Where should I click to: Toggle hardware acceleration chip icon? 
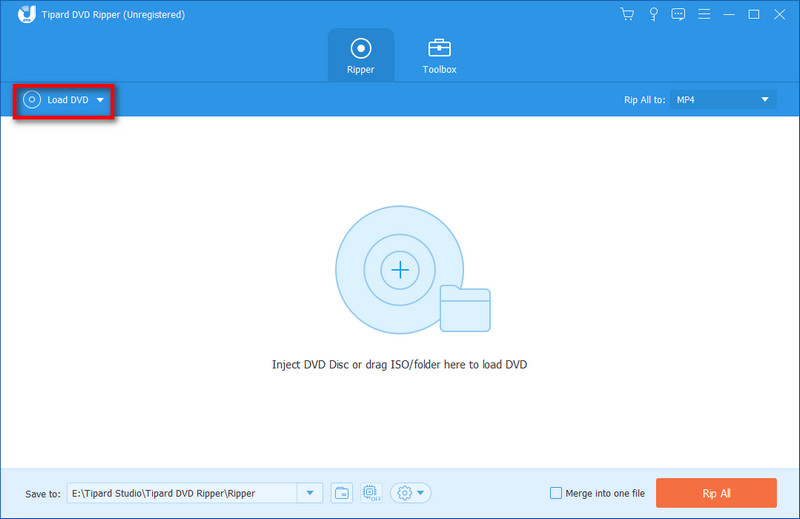click(371, 493)
